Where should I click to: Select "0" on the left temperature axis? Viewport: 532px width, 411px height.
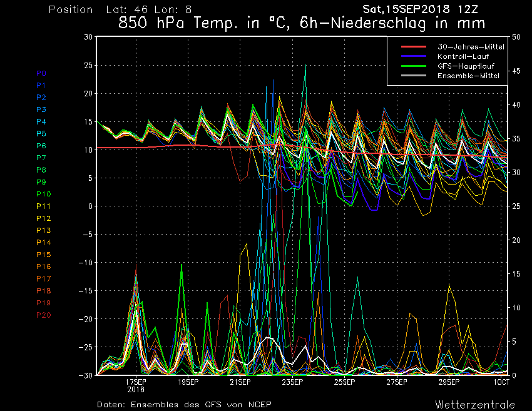pos(91,206)
